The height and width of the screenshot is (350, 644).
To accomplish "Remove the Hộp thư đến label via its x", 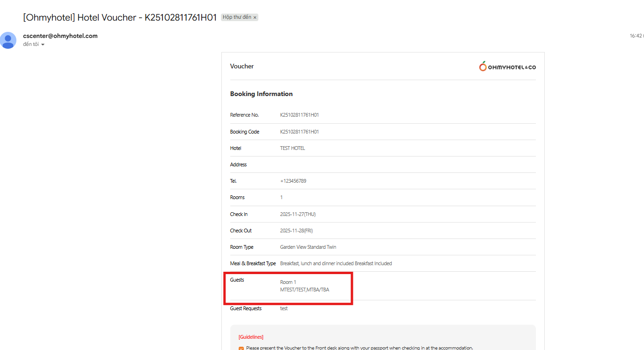I will tap(255, 17).
